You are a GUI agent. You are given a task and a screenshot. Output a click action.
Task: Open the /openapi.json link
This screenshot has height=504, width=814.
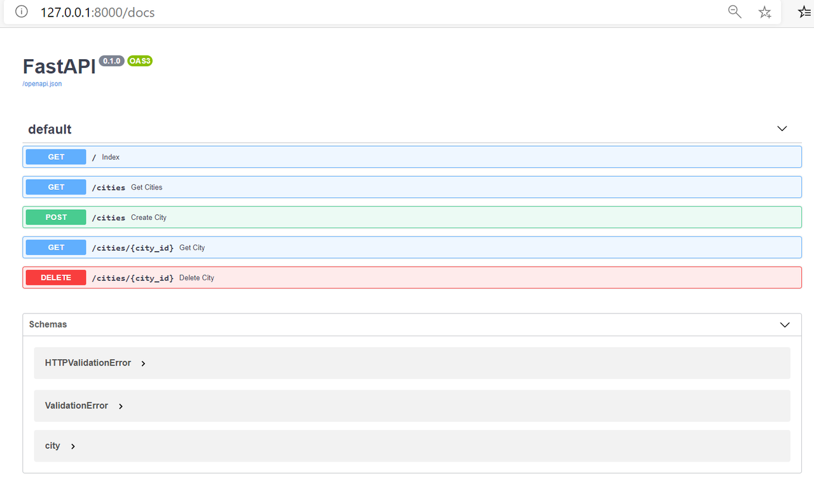42,84
